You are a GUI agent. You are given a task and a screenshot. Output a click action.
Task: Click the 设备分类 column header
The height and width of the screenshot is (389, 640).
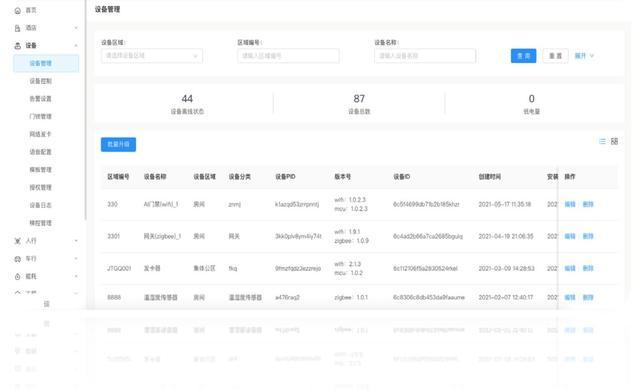(240, 177)
